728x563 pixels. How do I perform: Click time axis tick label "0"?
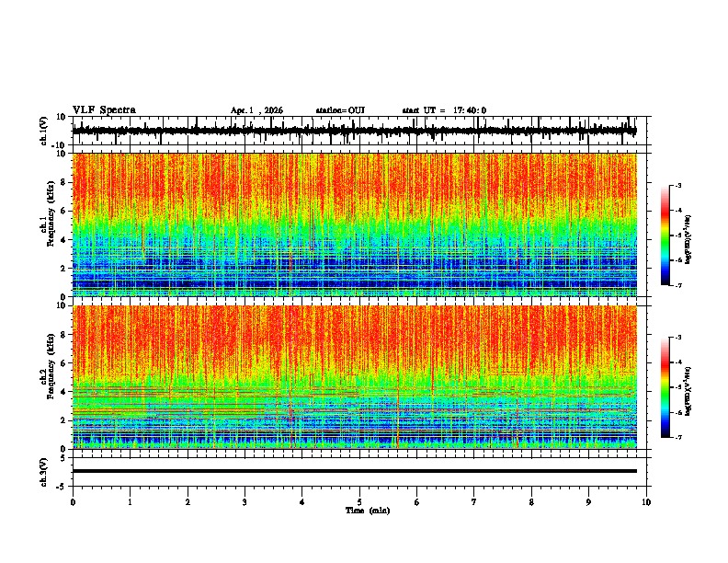(x=73, y=502)
